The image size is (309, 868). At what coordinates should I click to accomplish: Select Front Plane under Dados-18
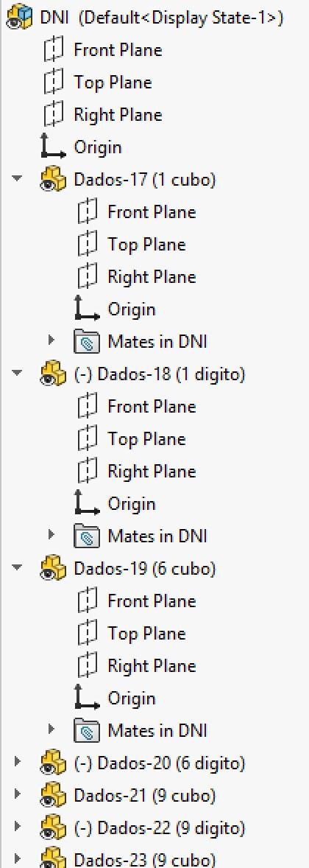tap(152, 407)
